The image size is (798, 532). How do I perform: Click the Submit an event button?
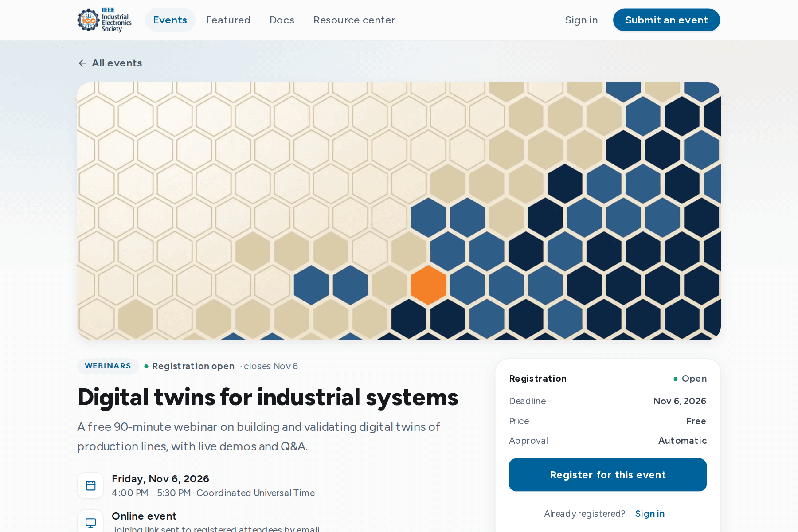point(666,20)
